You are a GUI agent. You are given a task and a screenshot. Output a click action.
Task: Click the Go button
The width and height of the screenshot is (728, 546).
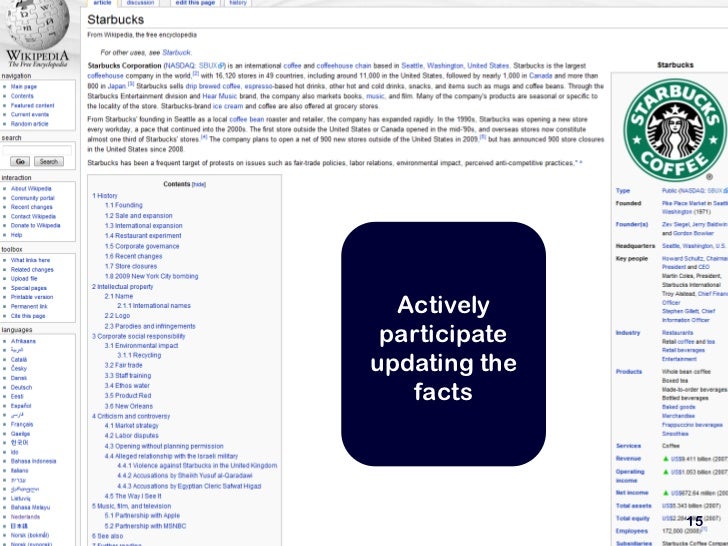coord(20,162)
